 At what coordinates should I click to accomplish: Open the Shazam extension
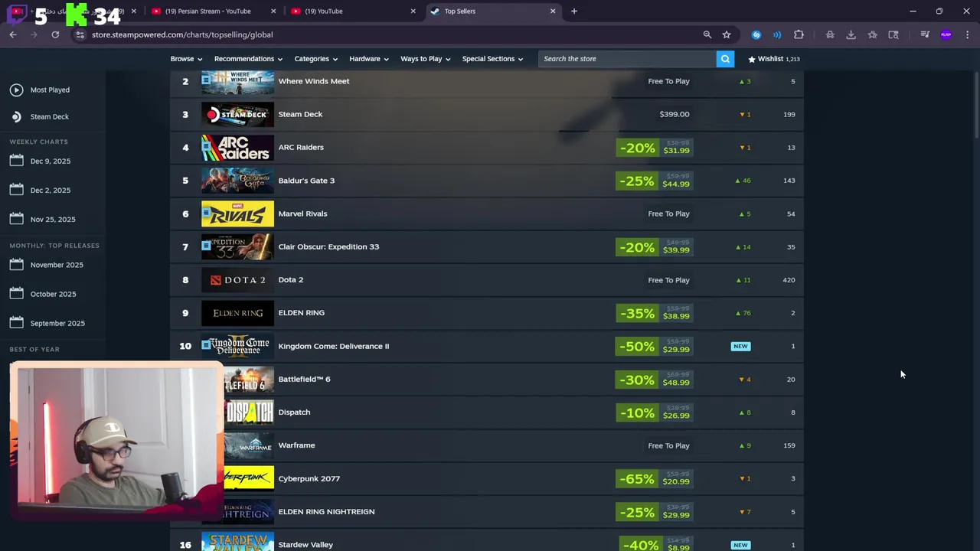point(756,34)
